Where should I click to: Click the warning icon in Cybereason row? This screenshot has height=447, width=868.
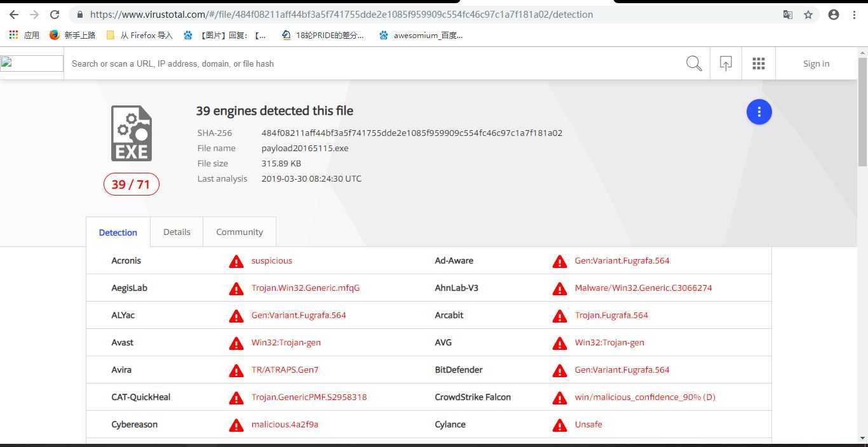coord(236,425)
